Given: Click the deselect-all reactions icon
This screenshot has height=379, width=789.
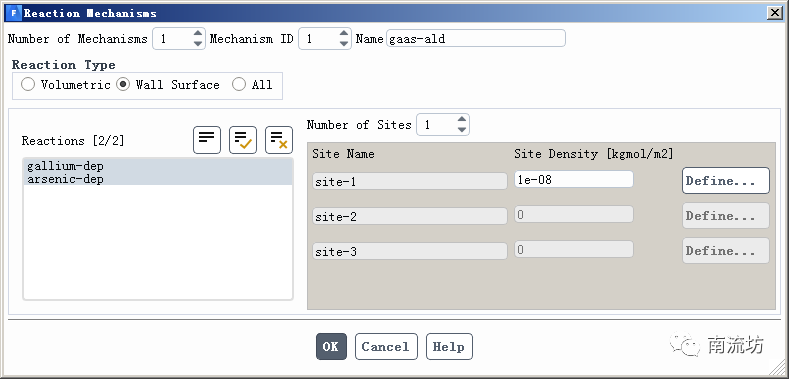Looking at the screenshot, I should click(279, 140).
